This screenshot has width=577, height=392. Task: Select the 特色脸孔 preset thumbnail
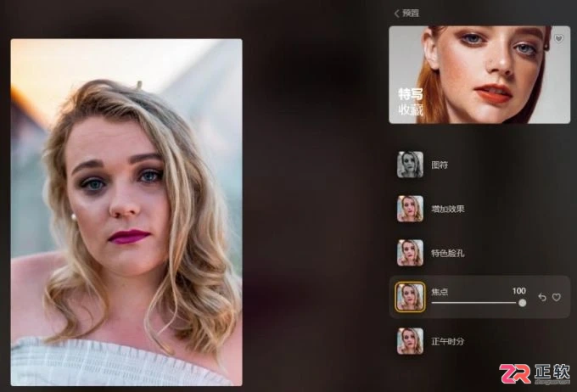(410, 253)
